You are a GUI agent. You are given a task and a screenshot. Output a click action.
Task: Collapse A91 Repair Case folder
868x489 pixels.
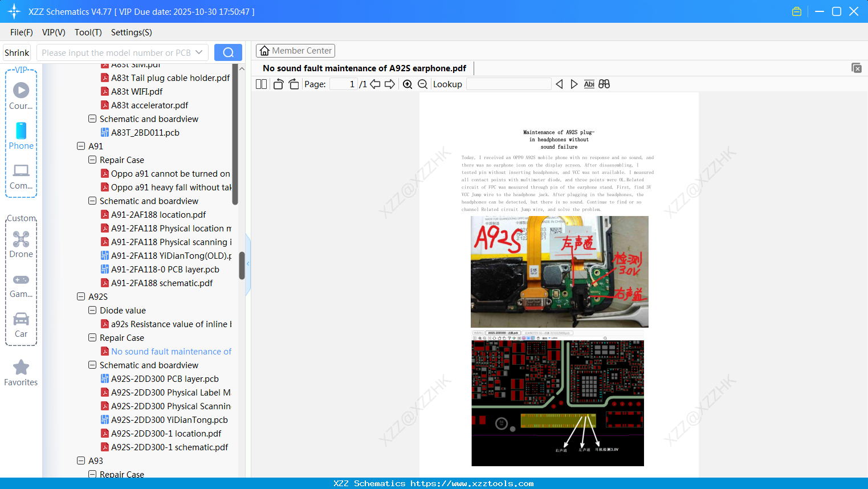92,160
